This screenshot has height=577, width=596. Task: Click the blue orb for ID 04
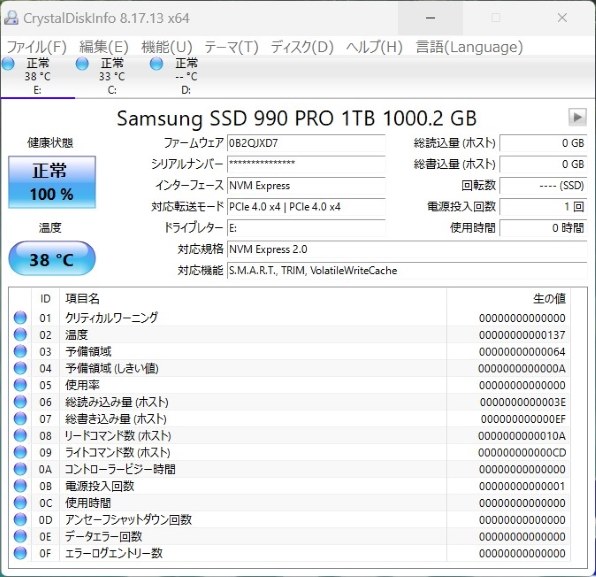pos(20,368)
